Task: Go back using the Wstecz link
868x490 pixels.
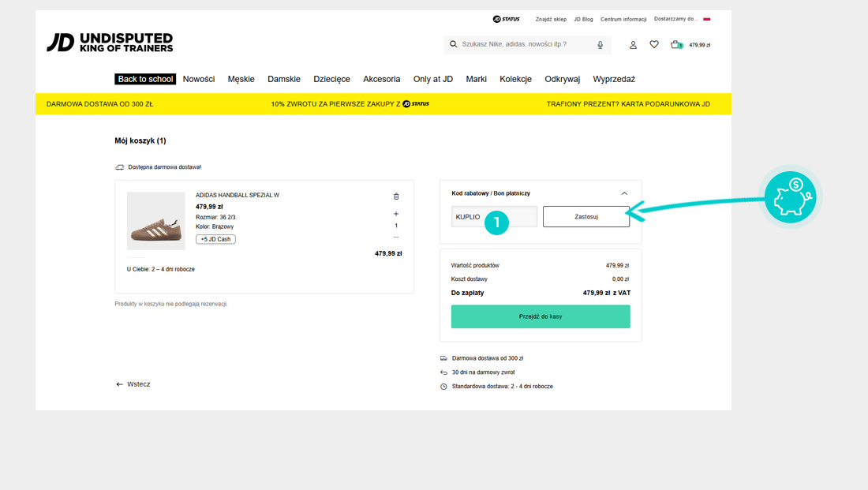Action: tap(133, 384)
